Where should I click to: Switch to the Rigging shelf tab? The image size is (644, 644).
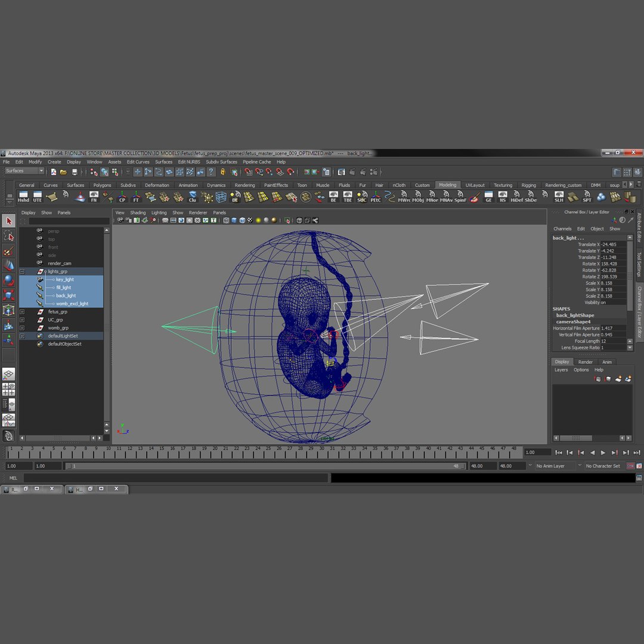pyautogui.click(x=528, y=185)
